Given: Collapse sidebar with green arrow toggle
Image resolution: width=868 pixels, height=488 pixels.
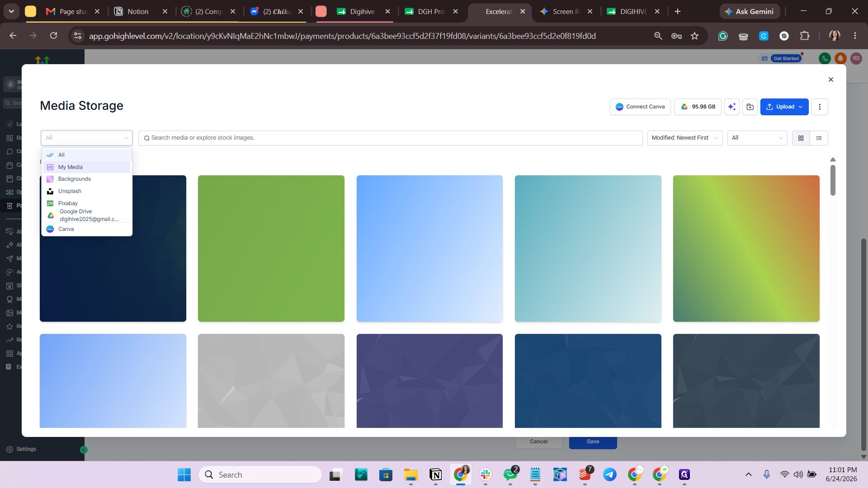Looking at the screenshot, I should [x=84, y=450].
